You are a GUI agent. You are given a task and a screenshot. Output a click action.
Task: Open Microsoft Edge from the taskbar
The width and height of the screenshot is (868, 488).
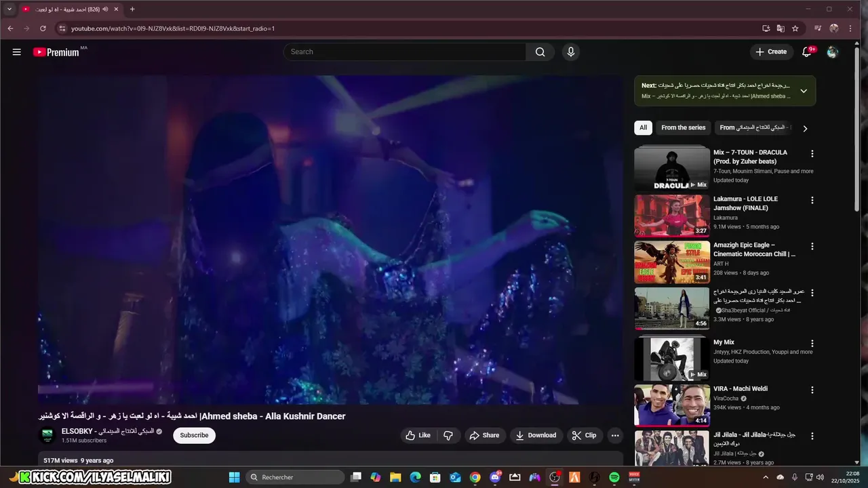click(415, 477)
